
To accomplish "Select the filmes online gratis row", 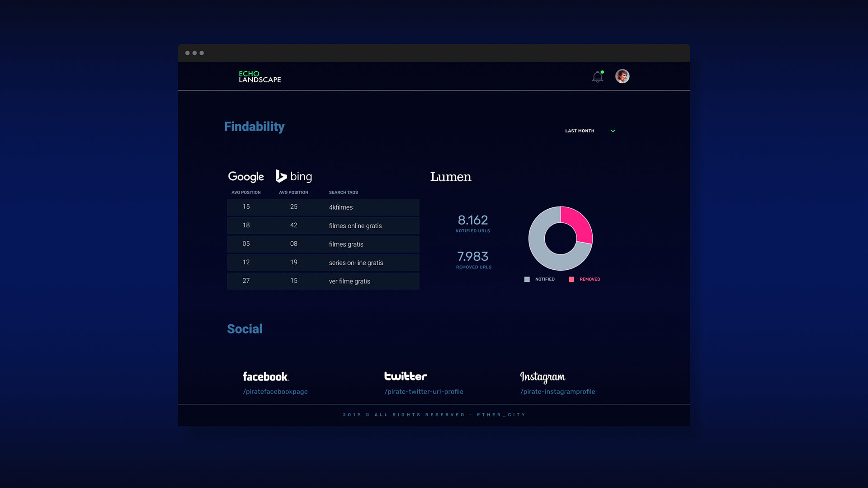I will point(355,226).
